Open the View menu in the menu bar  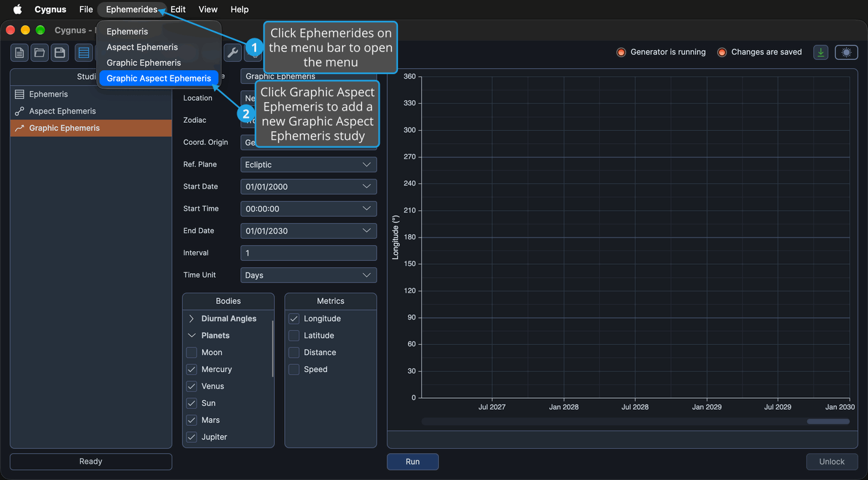(208, 9)
